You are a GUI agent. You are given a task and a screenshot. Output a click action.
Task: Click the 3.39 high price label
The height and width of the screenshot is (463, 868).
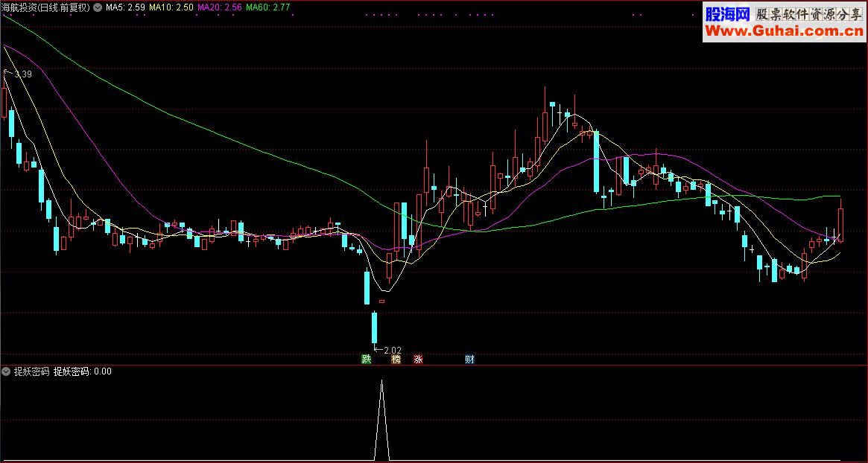click(23, 74)
